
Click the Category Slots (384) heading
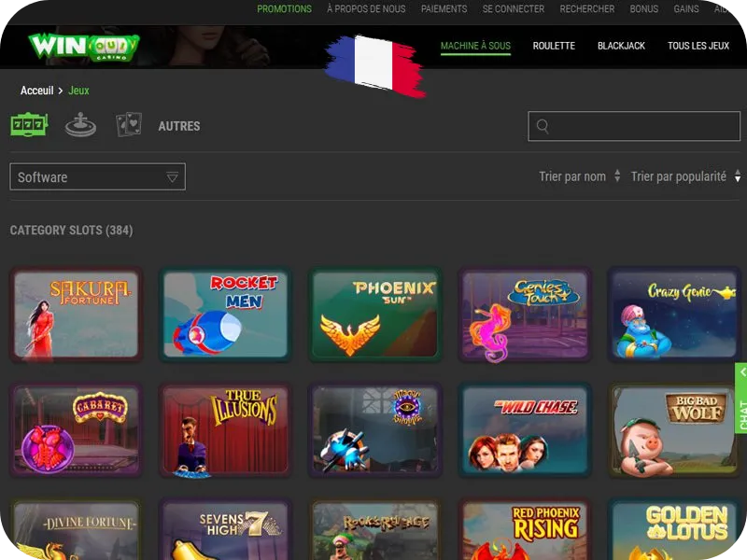tap(72, 231)
